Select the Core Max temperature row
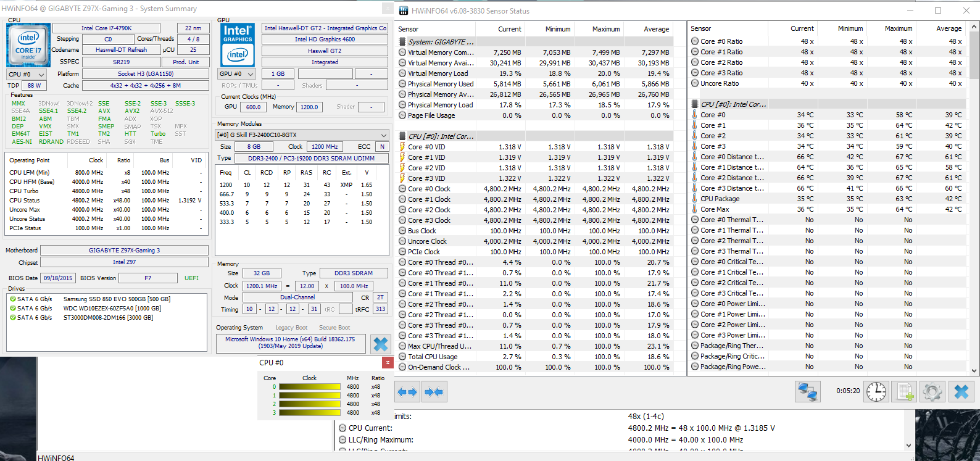The image size is (980, 461). pyautogui.click(x=827, y=209)
